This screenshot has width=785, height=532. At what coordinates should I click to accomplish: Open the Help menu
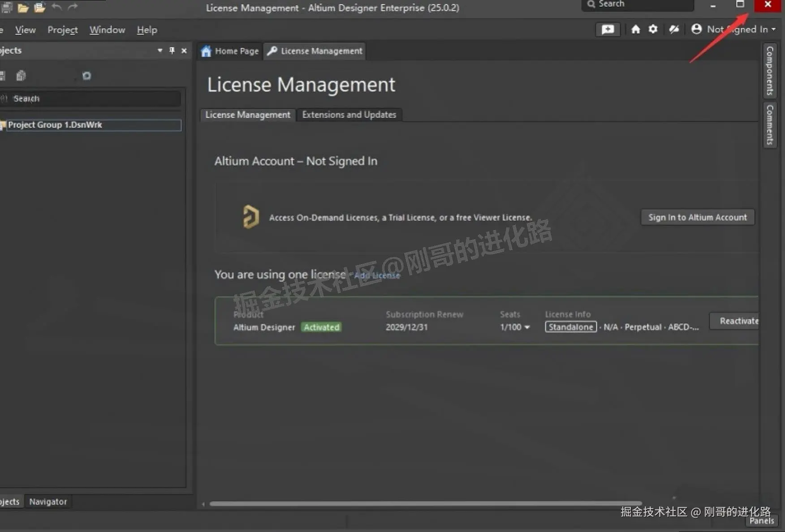[147, 30]
